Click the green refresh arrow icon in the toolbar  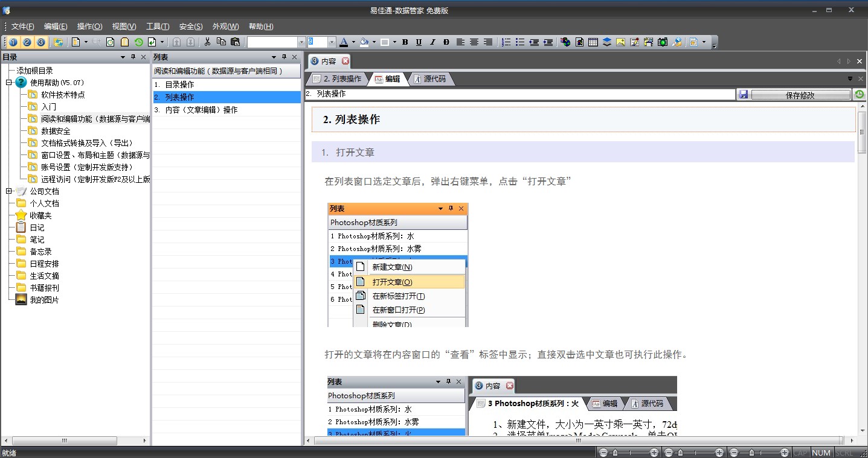click(138, 42)
